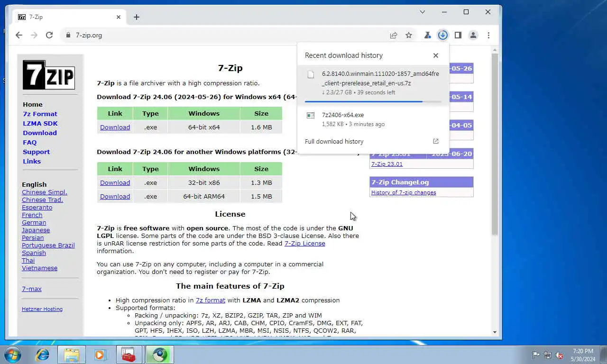Screen dimensions: 607x364
Task: Click the external link icon beside Full download history
Action: coord(436,141)
